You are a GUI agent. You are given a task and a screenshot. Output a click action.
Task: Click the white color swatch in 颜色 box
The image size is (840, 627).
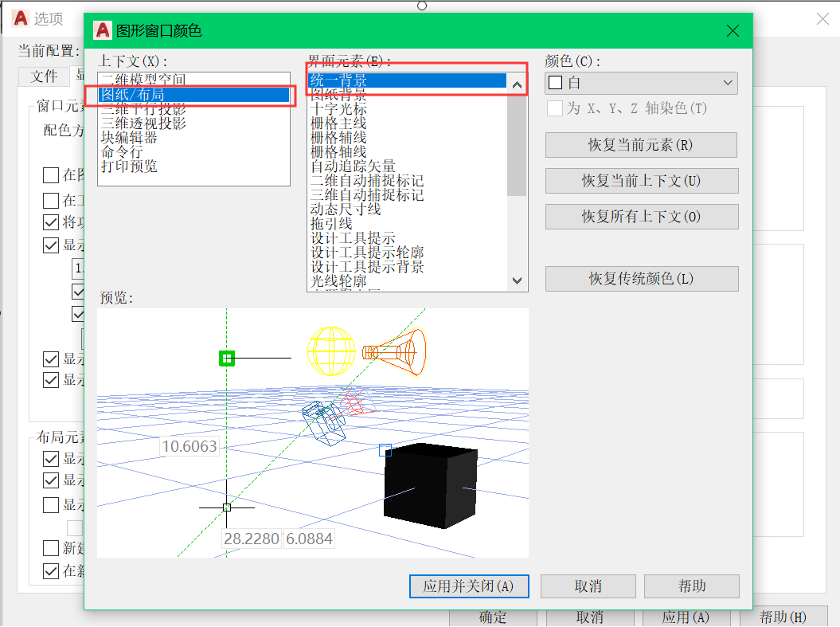point(556,83)
